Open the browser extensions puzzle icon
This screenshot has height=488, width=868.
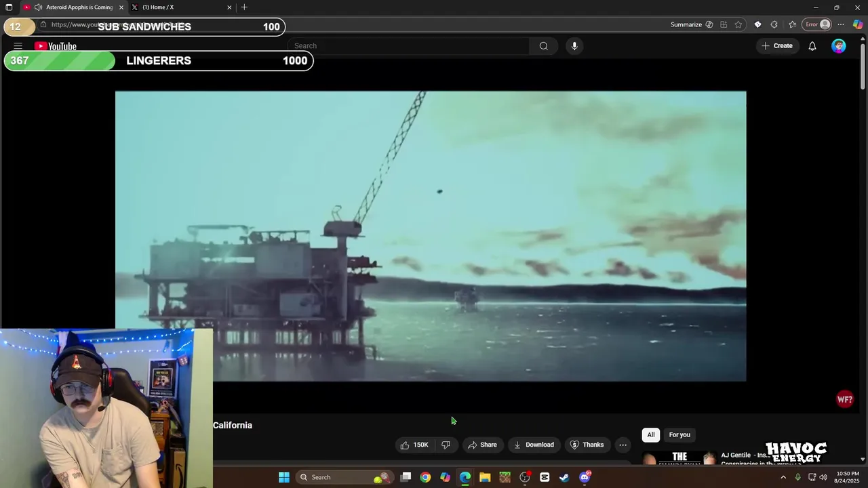coord(774,24)
